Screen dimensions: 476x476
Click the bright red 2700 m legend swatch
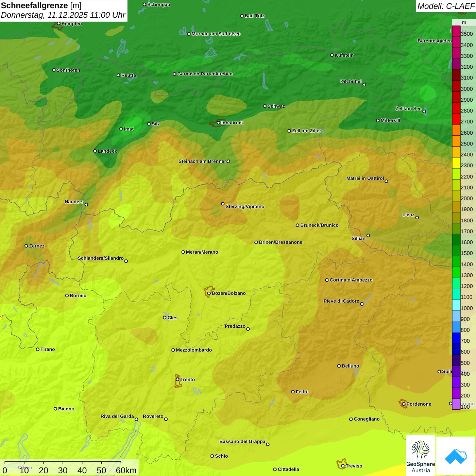(x=456, y=119)
